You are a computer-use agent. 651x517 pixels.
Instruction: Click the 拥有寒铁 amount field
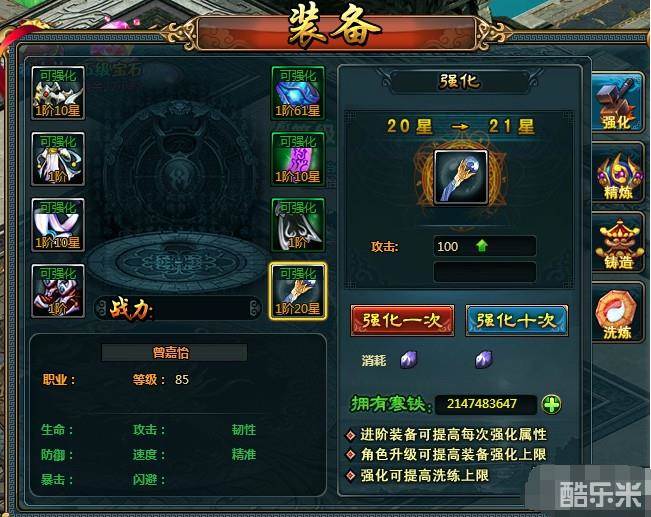pyautogui.click(x=486, y=404)
